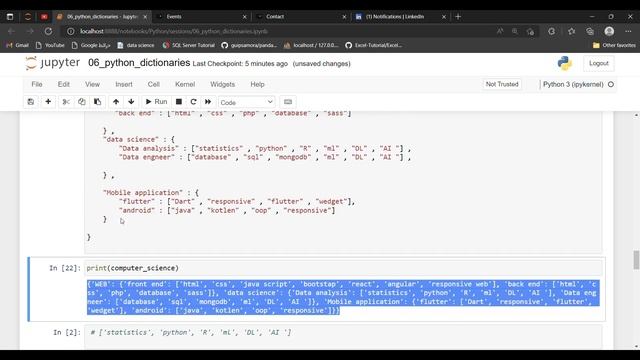Open browser tab actions menu icon
This screenshot has height=360, width=640.
[10, 17]
